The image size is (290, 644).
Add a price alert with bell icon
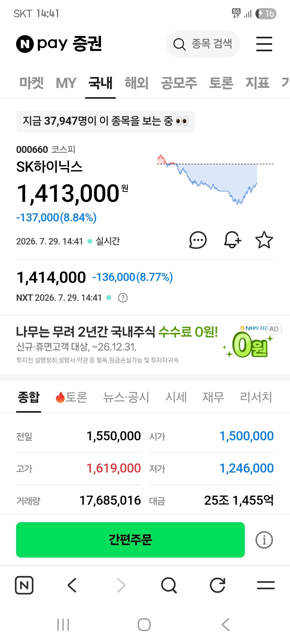pyautogui.click(x=233, y=240)
